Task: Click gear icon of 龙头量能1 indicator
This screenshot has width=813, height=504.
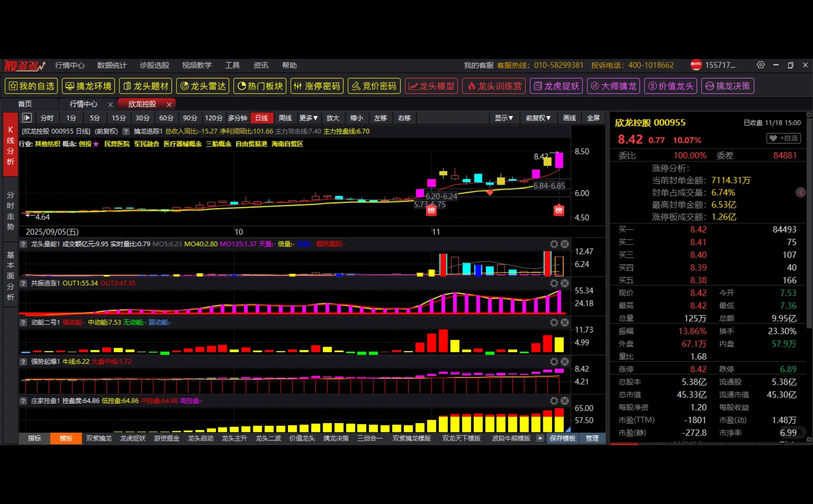Action: (554, 244)
